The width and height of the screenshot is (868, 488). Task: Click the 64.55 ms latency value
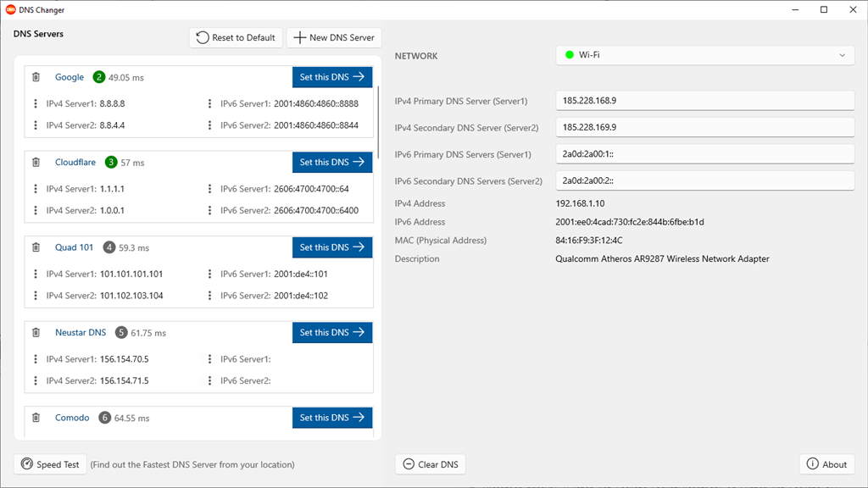(131, 419)
